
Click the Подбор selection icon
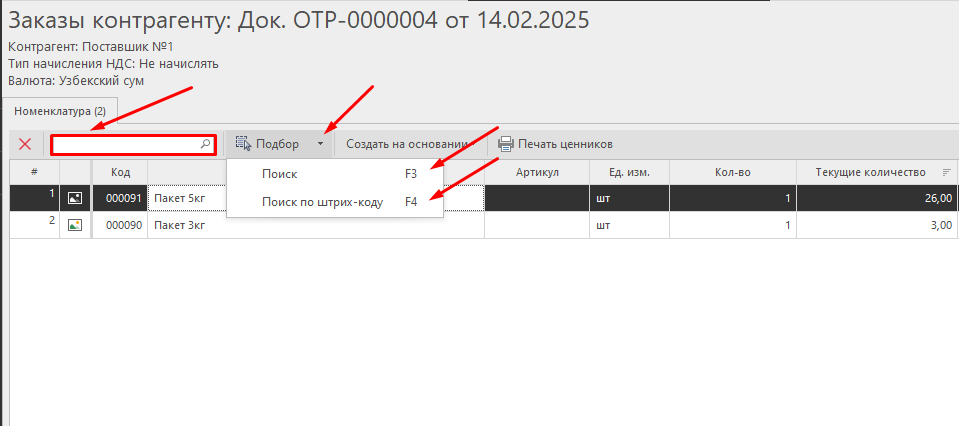[243, 144]
